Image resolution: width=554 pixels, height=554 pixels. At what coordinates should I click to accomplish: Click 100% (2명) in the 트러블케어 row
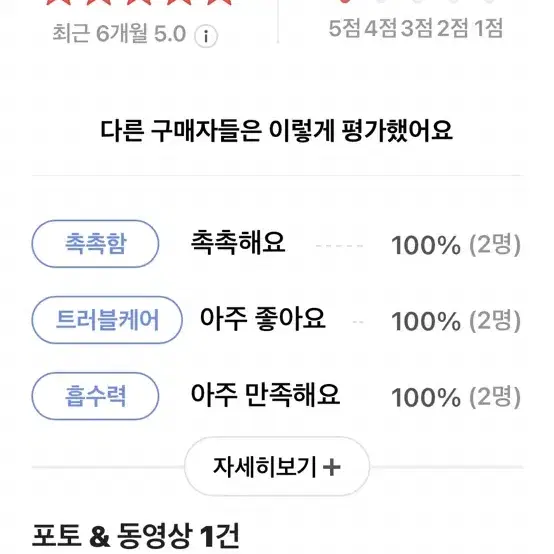pyautogui.click(x=456, y=321)
